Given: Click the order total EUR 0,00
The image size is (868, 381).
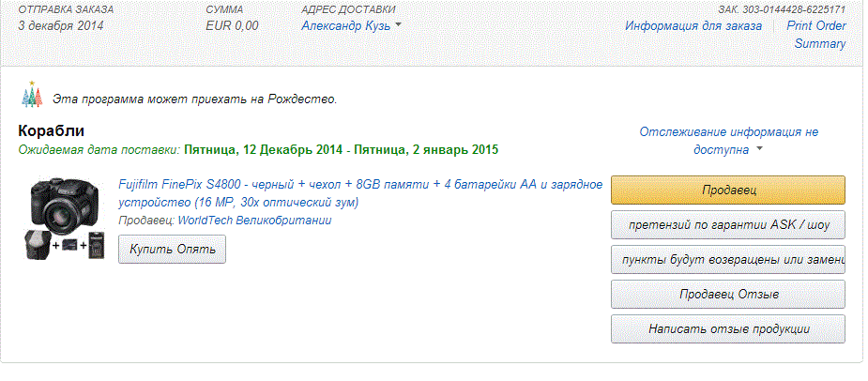Looking at the screenshot, I should (232, 25).
